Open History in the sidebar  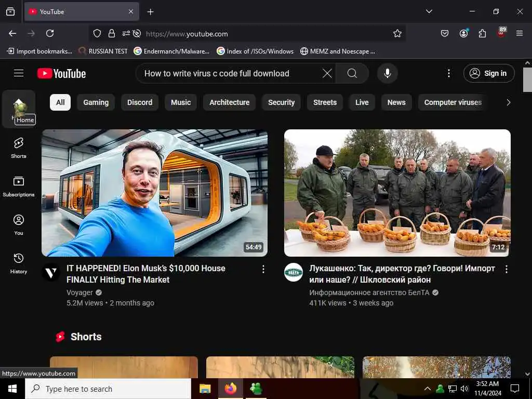pyautogui.click(x=19, y=263)
